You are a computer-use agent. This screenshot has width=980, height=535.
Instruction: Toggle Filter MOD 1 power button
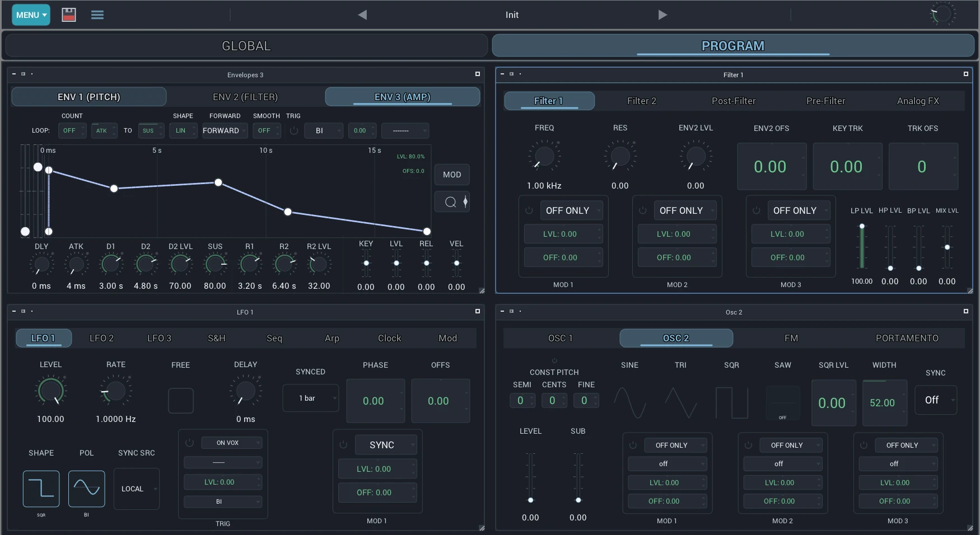(529, 210)
